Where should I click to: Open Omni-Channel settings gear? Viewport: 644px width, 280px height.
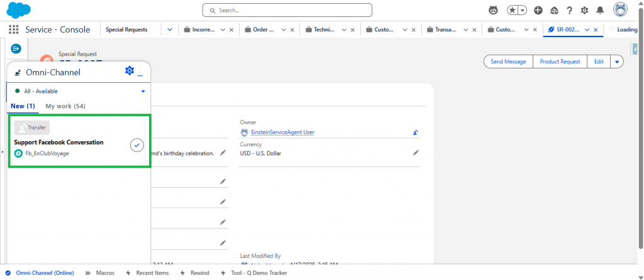[130, 70]
